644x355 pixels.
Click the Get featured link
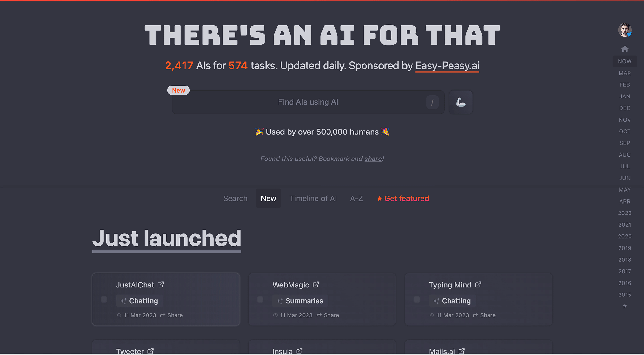[x=403, y=198]
